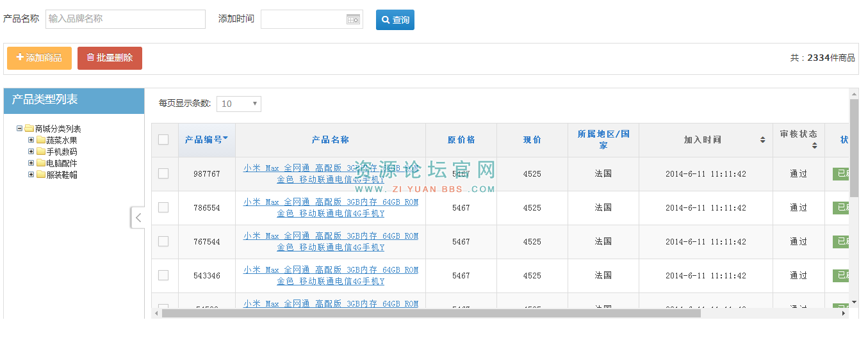Click status badge in row 987767
868x352 pixels.
(x=840, y=173)
